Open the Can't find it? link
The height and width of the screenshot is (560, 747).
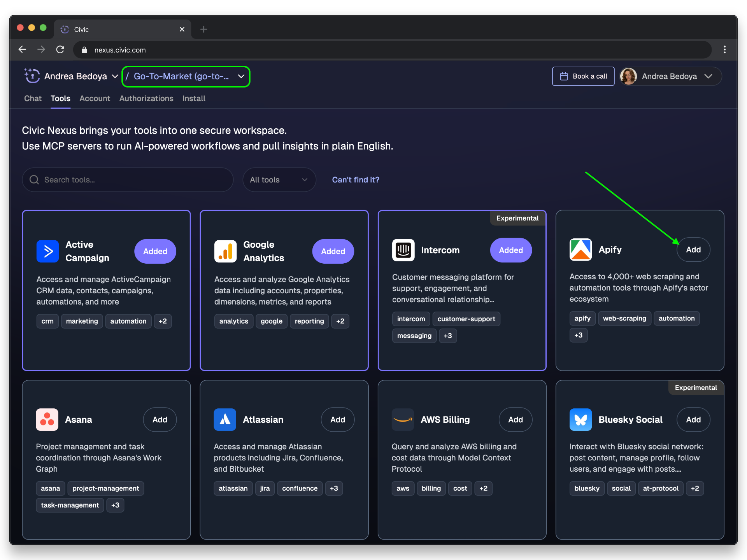tap(355, 180)
